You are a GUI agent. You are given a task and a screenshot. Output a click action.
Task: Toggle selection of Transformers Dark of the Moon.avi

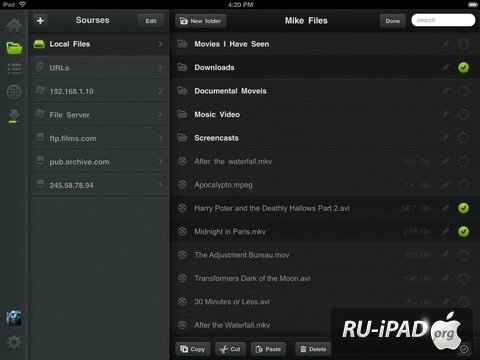pyautogui.click(x=463, y=278)
